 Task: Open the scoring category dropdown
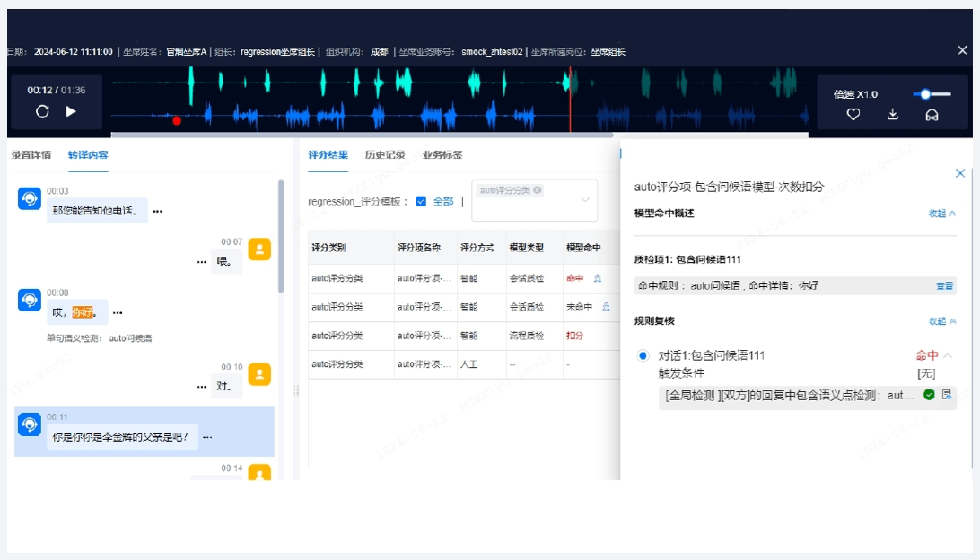point(585,200)
